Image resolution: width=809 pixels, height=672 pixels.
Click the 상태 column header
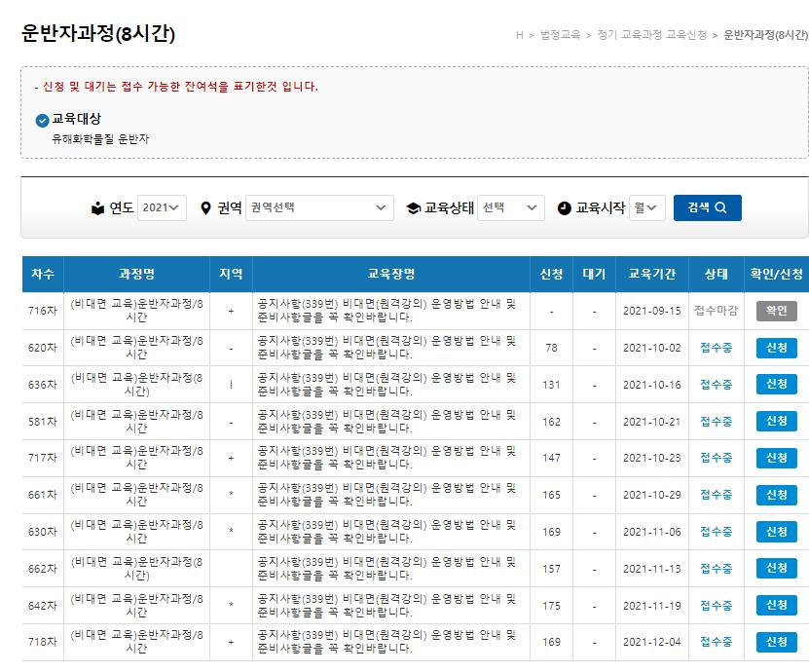pyautogui.click(x=717, y=274)
